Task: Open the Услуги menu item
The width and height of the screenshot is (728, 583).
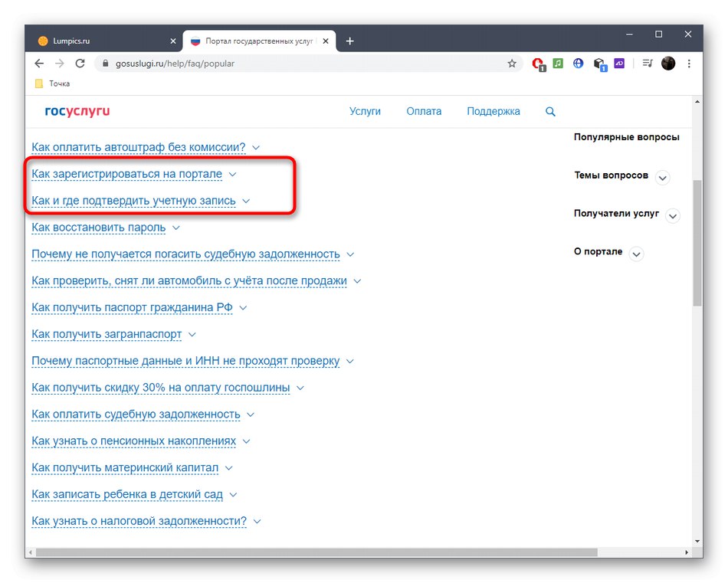Action: click(365, 111)
